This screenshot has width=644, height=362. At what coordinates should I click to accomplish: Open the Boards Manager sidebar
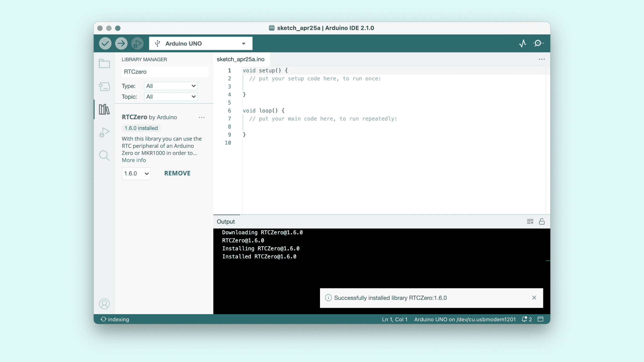click(x=104, y=86)
